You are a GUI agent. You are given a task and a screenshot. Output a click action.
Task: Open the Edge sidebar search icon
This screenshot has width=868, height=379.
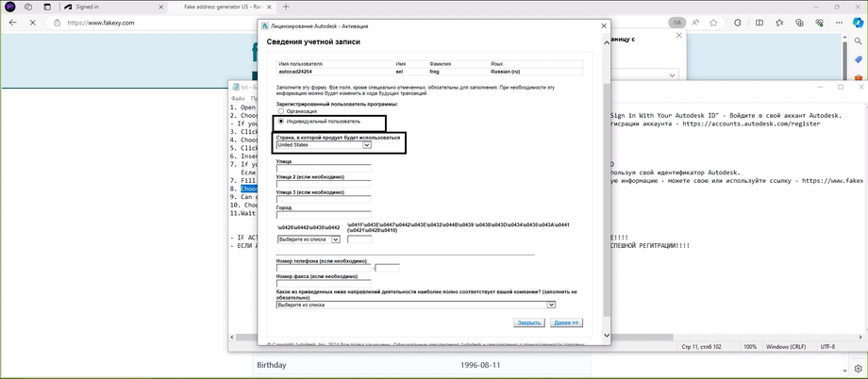coord(859,41)
